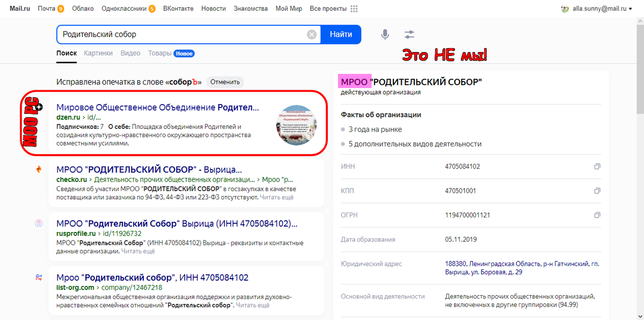Open Новости in the top bar

click(x=214, y=9)
